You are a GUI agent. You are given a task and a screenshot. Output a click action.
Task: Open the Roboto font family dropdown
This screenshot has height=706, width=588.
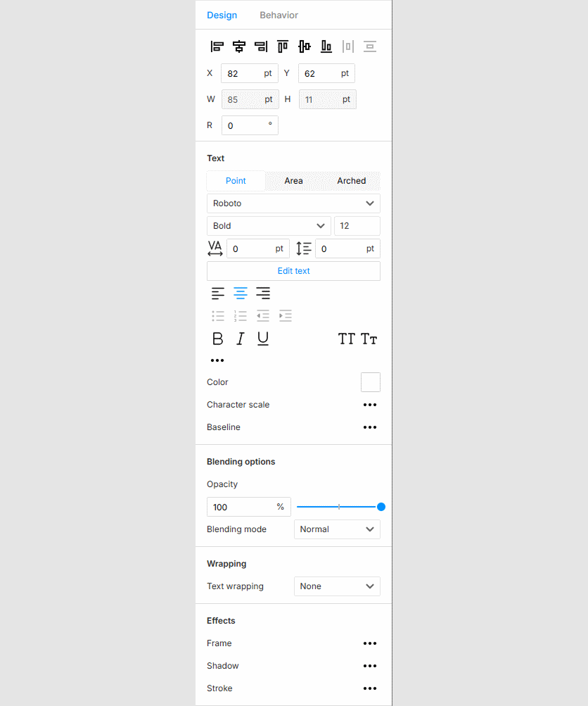(x=293, y=203)
